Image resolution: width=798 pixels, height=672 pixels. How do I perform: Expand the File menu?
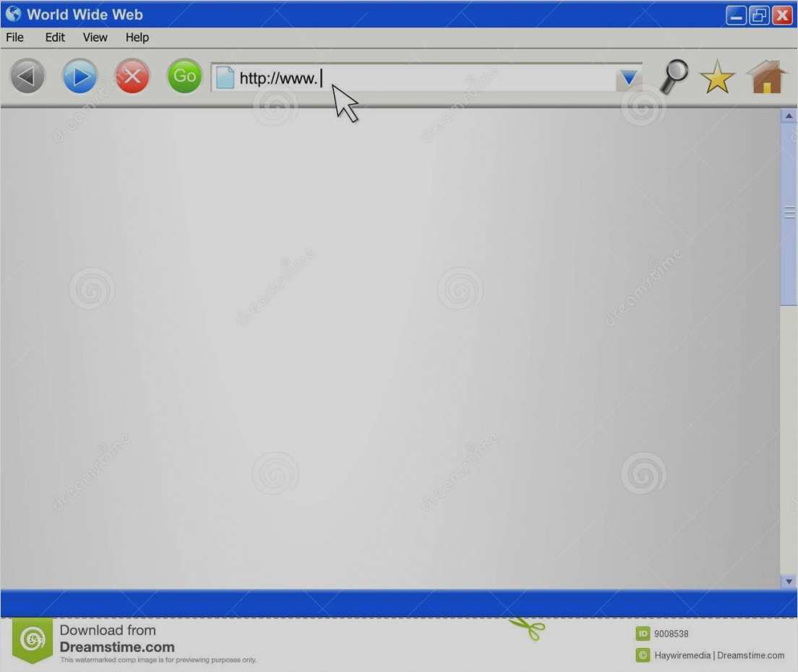pyautogui.click(x=14, y=37)
